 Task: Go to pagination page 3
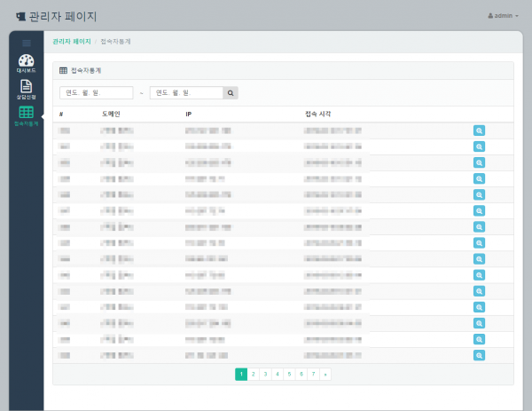click(265, 375)
